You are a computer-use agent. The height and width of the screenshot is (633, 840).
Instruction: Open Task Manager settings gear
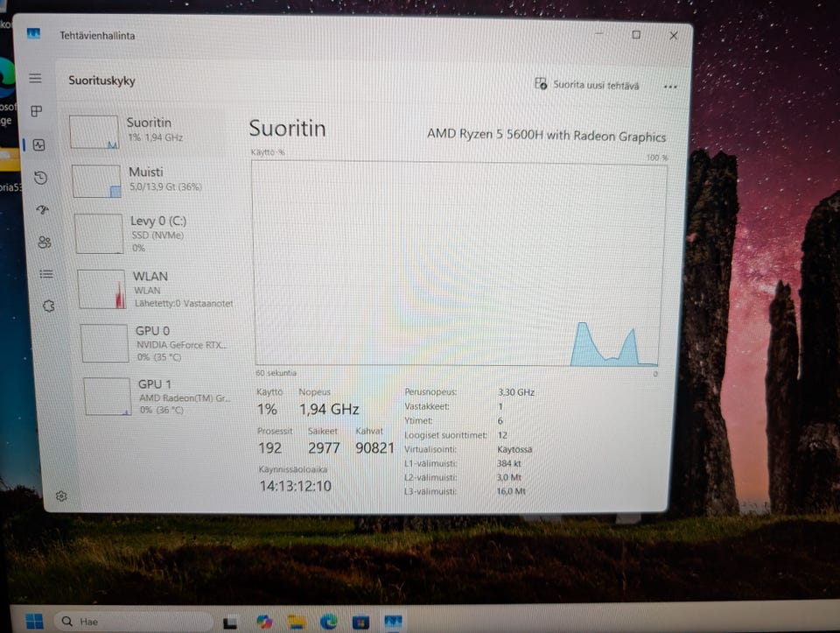(61, 496)
